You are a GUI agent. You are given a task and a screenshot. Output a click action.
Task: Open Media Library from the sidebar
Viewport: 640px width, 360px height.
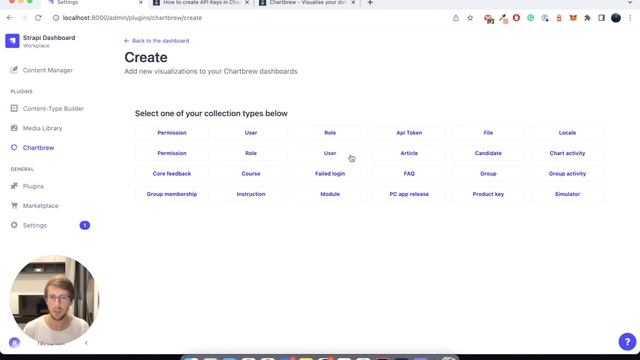click(42, 128)
